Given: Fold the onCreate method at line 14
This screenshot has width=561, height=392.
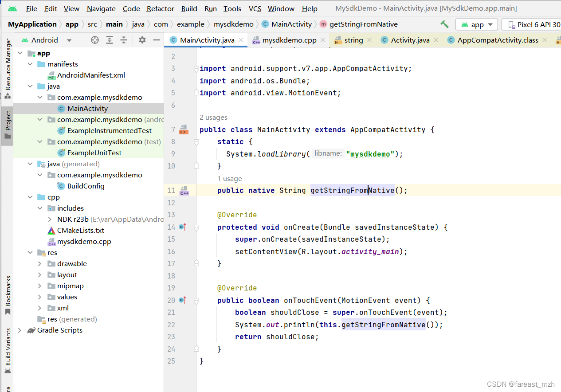Looking at the screenshot, I should pos(196,227).
